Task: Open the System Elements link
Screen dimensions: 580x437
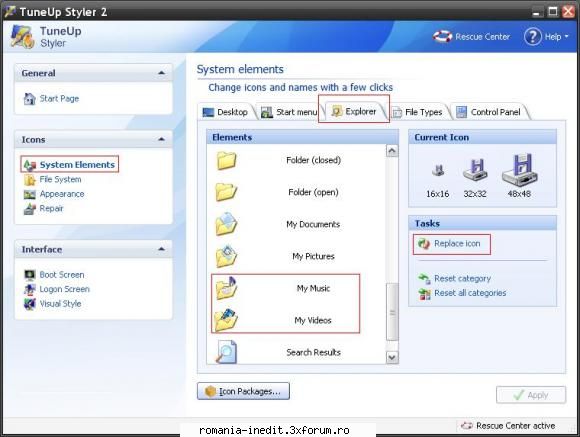Action: 77,165
